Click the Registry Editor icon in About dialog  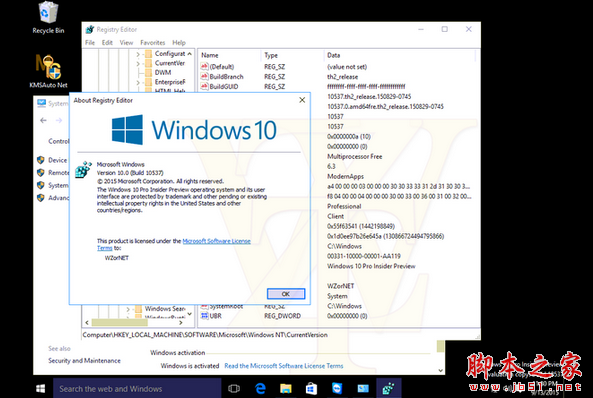(x=84, y=169)
